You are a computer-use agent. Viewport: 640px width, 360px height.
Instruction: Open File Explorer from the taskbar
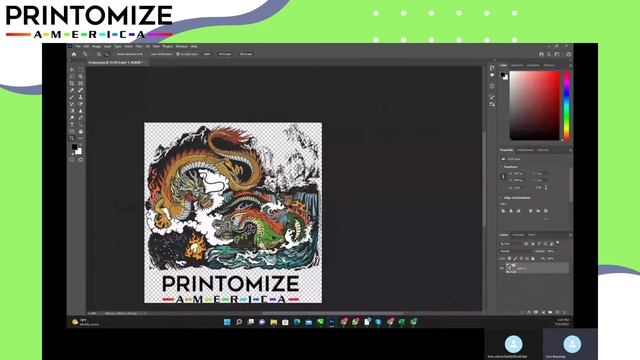pos(273,322)
